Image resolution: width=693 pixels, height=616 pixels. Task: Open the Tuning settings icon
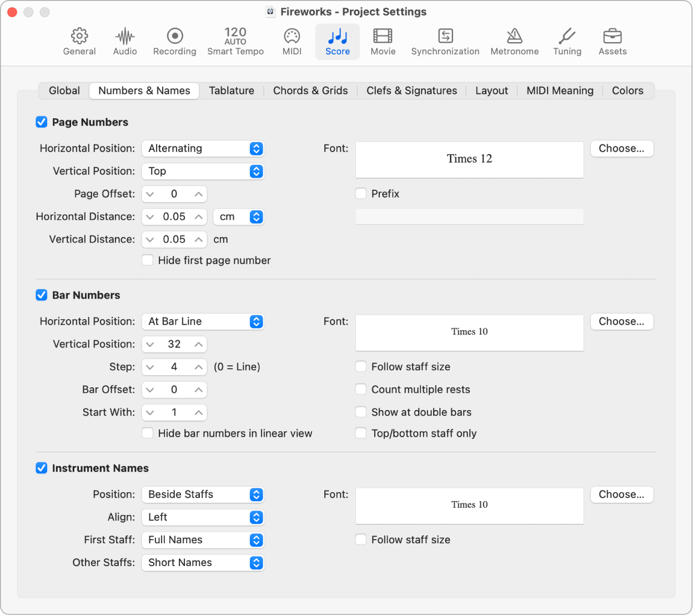click(567, 41)
